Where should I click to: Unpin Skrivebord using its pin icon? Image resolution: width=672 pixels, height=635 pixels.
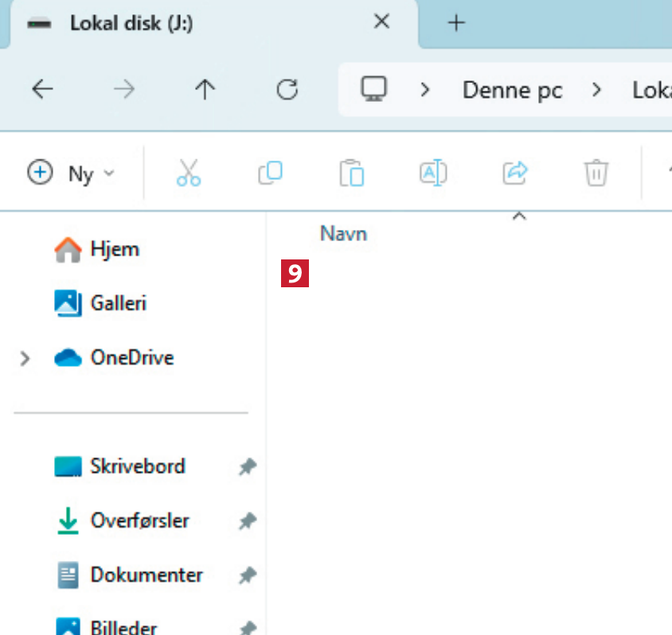[x=247, y=467]
